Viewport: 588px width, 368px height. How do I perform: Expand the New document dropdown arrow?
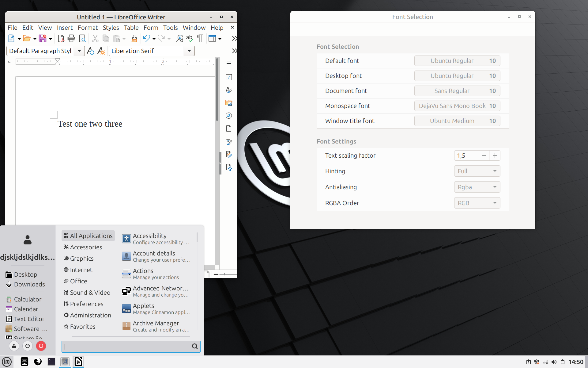19,39
